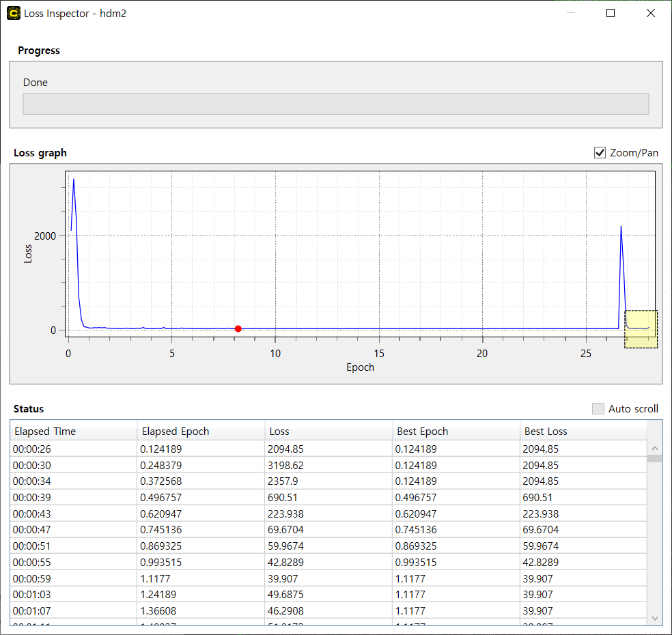Minimize the Loss Inspector window
Viewport: 672px width, 635px height.
(571, 13)
